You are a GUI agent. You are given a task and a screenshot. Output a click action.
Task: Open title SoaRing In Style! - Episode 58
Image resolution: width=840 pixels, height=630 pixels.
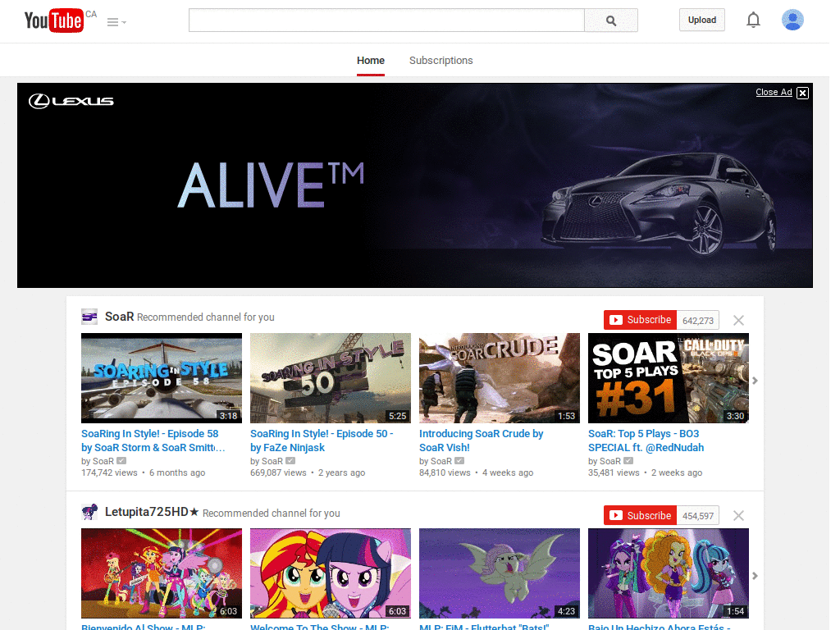pyautogui.click(x=153, y=441)
